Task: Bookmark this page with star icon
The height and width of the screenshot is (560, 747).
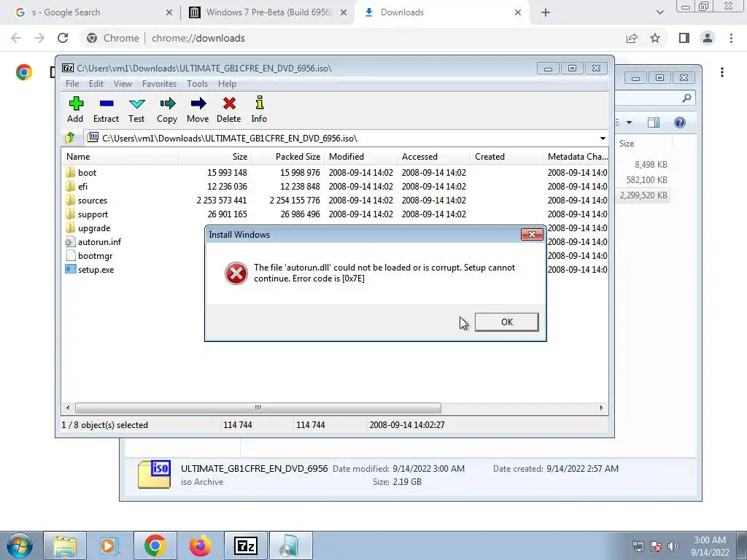Action: (x=655, y=38)
